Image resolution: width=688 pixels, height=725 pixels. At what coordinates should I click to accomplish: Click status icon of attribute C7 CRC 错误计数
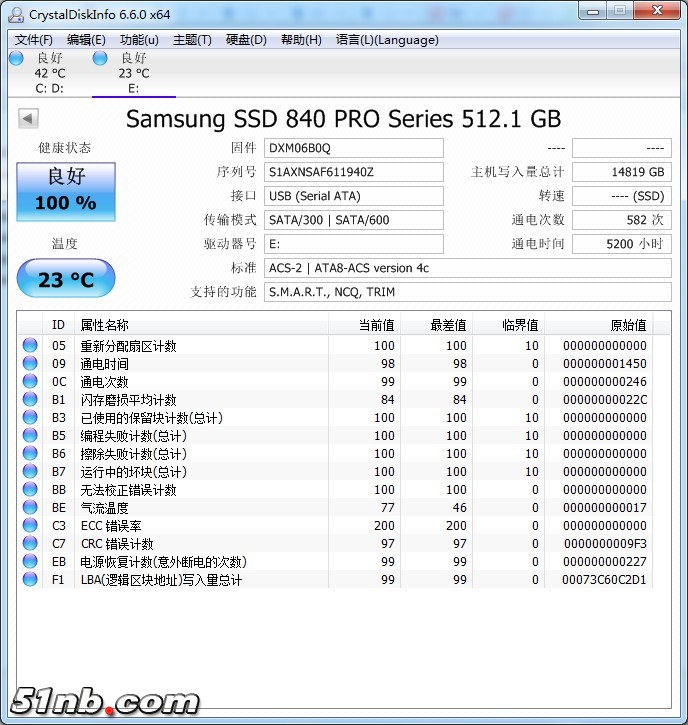click(x=30, y=543)
